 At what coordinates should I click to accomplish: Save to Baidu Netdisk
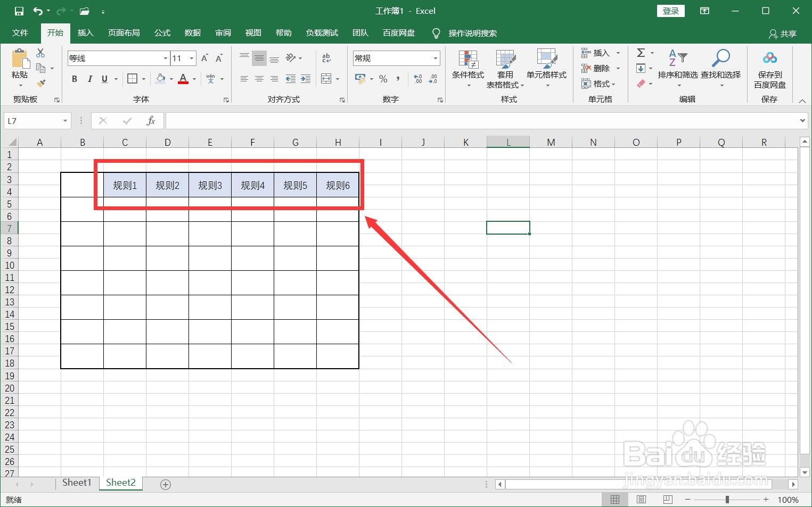click(770, 69)
